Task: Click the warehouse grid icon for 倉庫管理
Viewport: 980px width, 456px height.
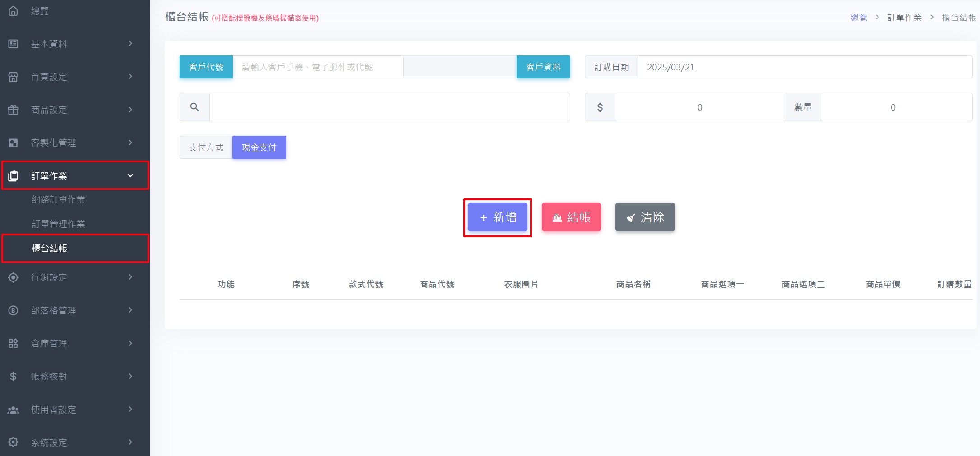Action: pos(14,343)
